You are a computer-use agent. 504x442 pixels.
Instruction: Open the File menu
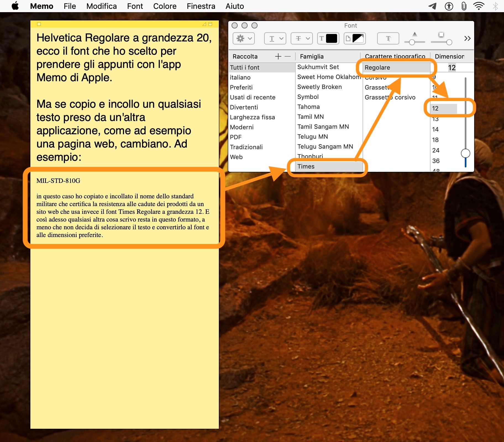pyautogui.click(x=70, y=6)
